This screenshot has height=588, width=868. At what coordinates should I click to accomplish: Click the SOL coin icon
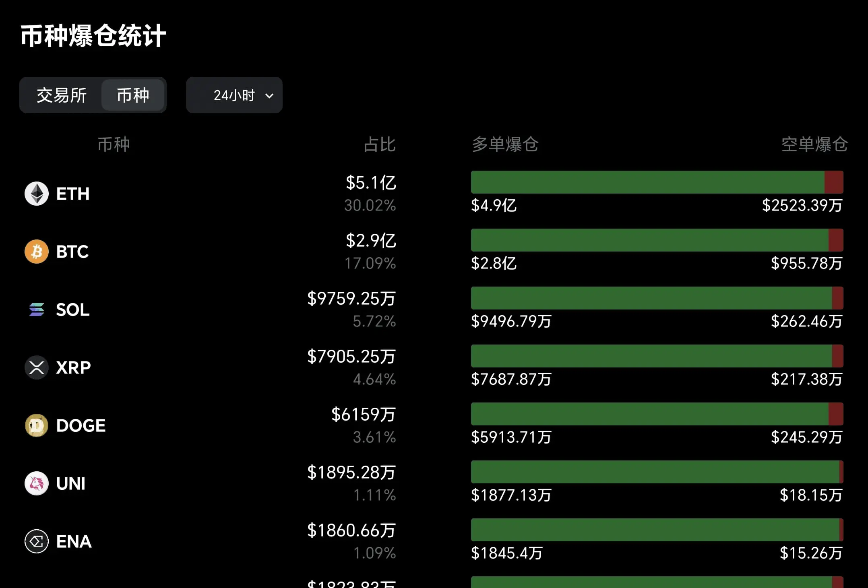point(37,309)
